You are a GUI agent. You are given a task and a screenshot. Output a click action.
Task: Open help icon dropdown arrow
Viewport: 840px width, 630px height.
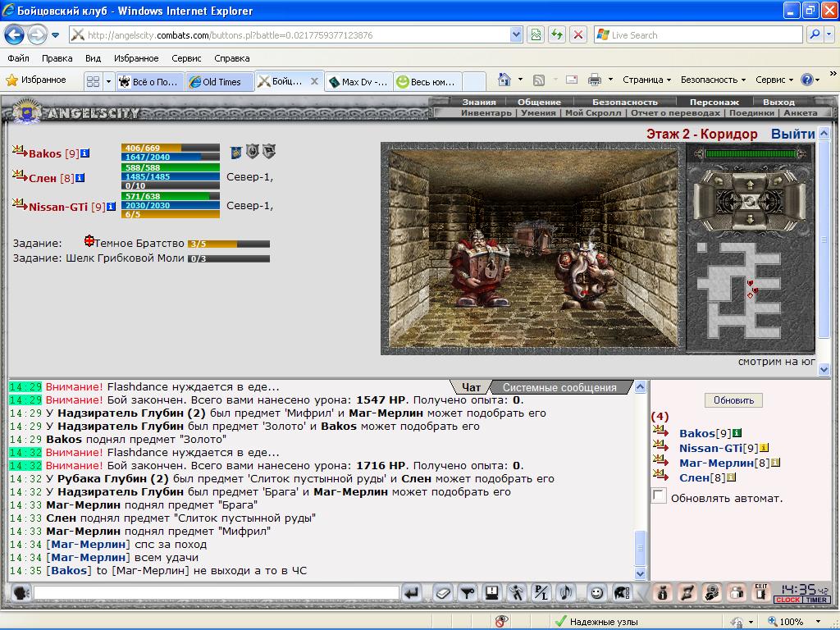click(x=818, y=80)
